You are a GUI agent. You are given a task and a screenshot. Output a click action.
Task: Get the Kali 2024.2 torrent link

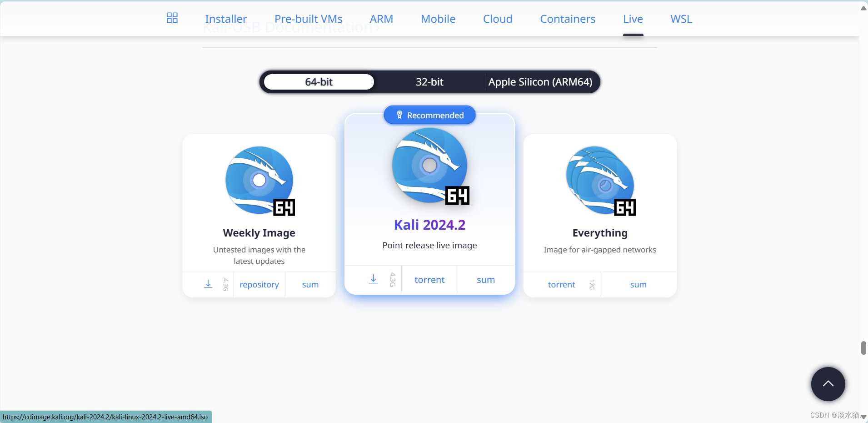429,280
